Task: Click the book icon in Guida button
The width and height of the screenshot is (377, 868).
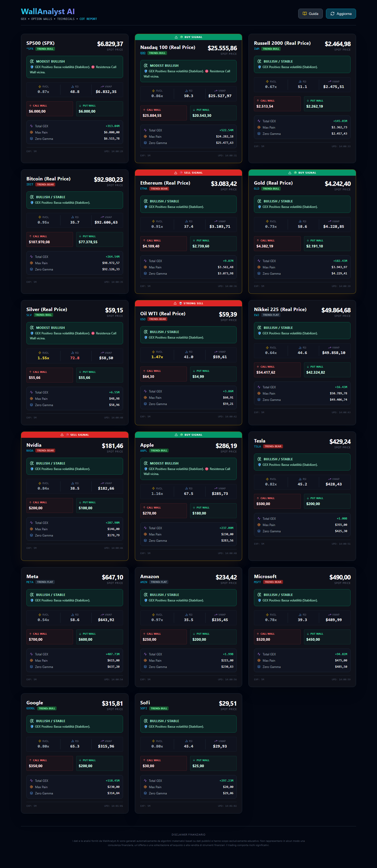Action: pos(304,14)
